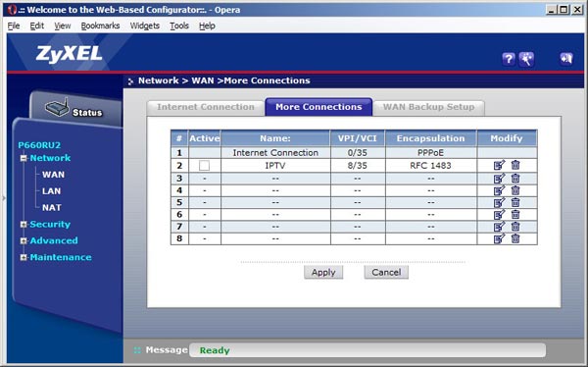Click the edit icon for row 8
588x367 pixels.
pyautogui.click(x=499, y=238)
